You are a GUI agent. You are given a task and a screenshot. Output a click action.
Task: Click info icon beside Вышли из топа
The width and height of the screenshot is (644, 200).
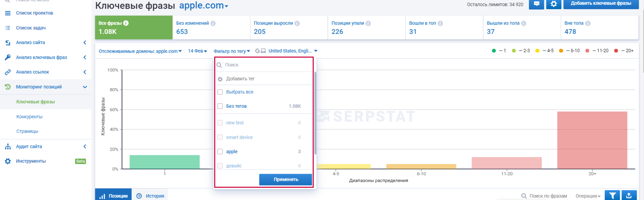[x=524, y=23]
